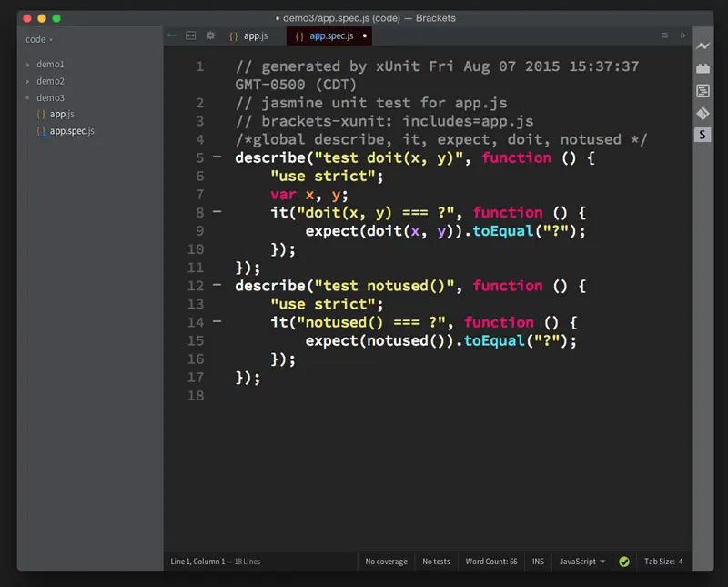The image size is (728, 587).
Task: Collapse the demo3 folder
Action: coord(28,98)
